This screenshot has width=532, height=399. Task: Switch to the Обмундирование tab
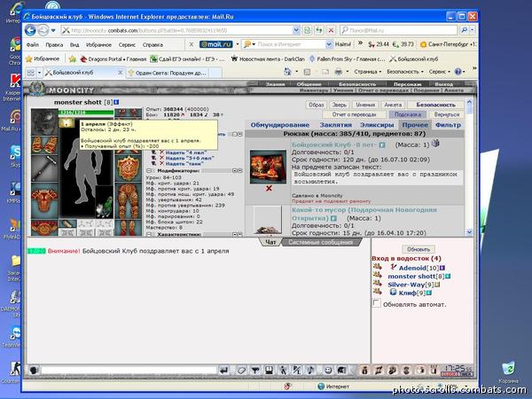280,125
